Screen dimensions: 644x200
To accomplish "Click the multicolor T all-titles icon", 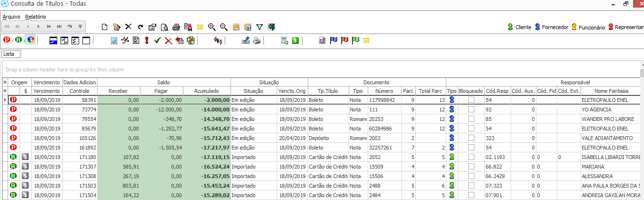I will (30, 40).
